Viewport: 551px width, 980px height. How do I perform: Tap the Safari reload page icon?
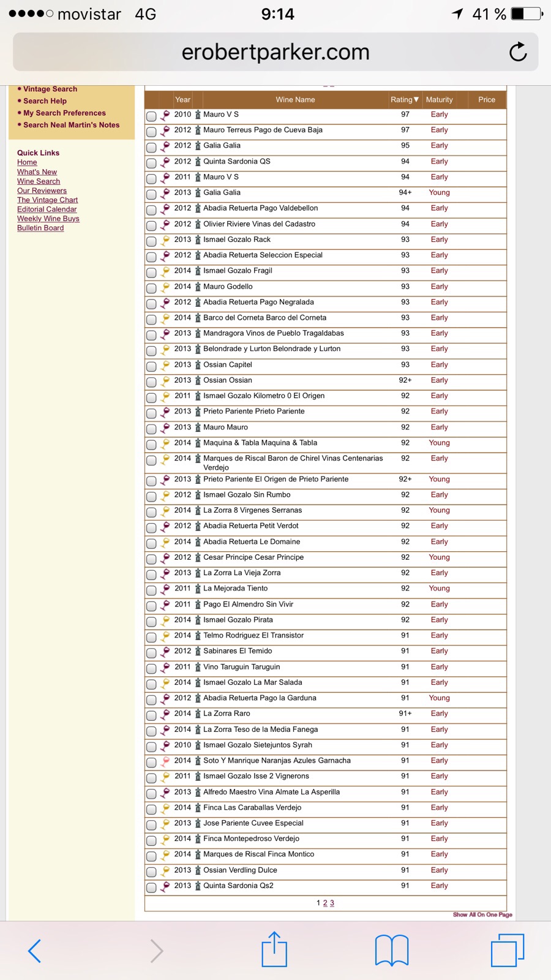pos(517,52)
